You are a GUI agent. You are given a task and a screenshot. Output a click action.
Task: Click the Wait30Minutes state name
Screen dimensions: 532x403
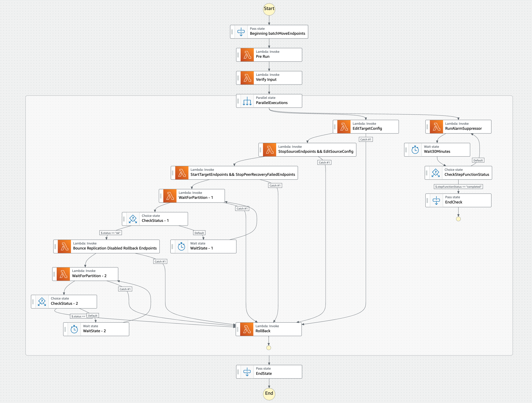click(437, 152)
